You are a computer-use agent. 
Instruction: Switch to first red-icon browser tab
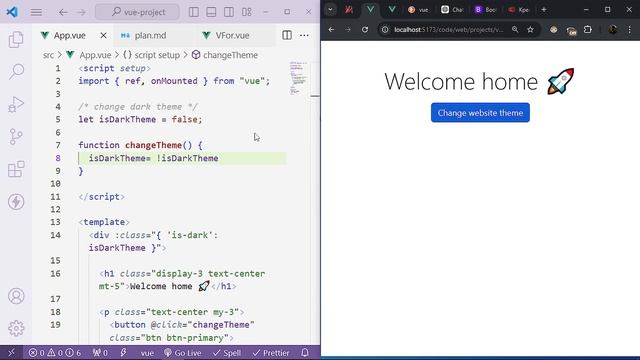click(349, 9)
